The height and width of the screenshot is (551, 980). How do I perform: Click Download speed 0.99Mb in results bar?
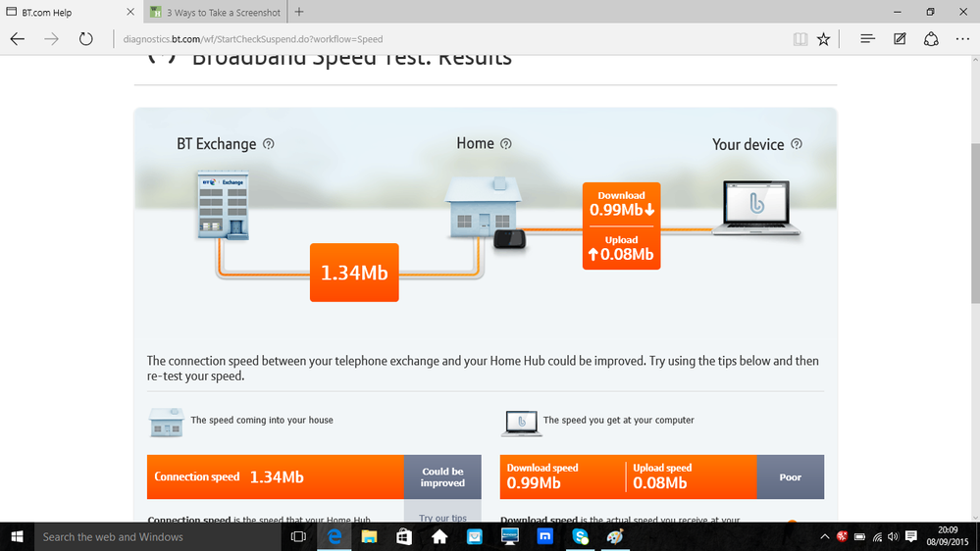[x=542, y=476]
